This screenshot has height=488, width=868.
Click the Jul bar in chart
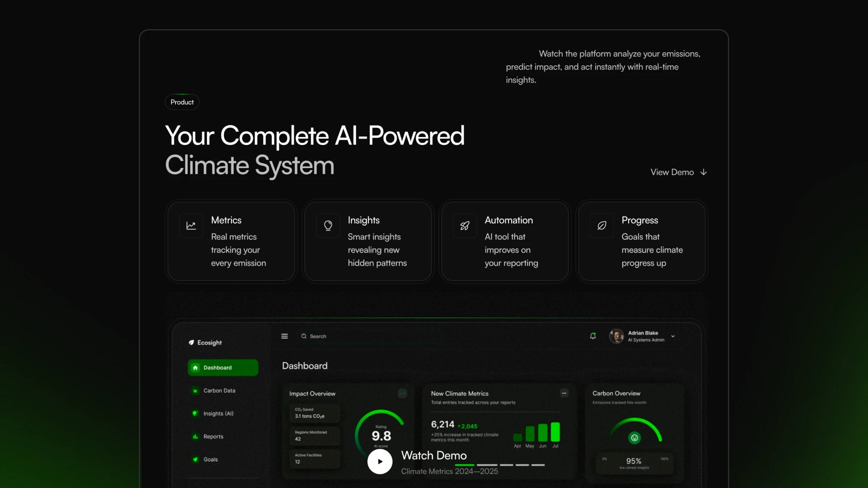[x=555, y=432]
